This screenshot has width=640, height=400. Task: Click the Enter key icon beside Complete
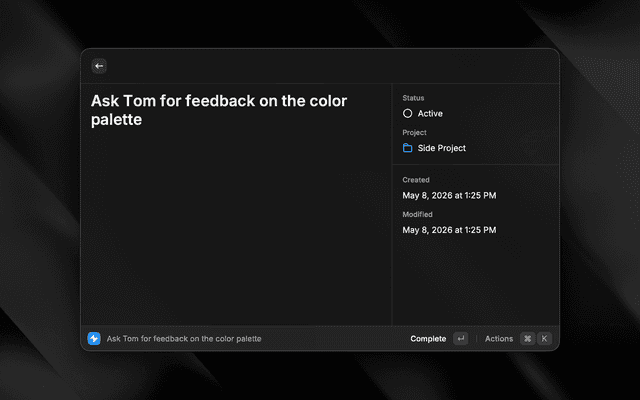click(x=460, y=338)
